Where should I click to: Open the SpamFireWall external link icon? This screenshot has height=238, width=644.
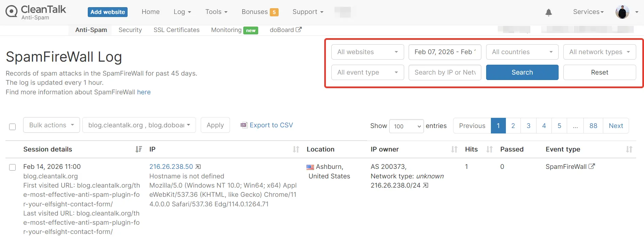click(592, 166)
